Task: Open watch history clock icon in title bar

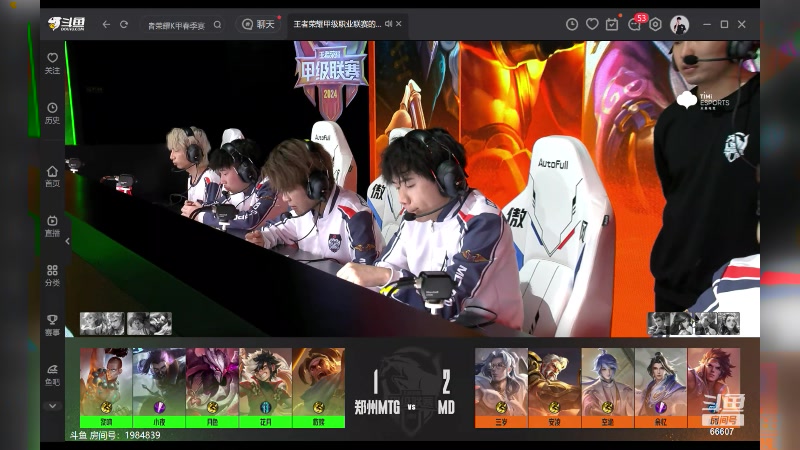Action: coord(572,24)
